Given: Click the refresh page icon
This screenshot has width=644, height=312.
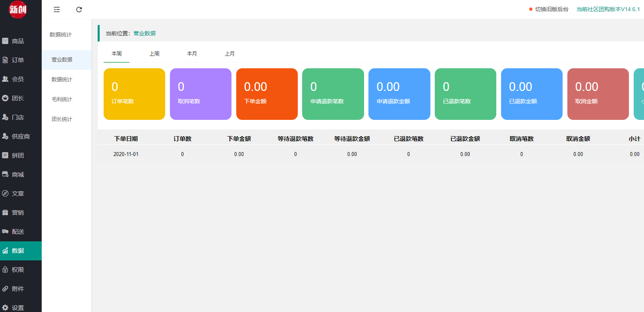Looking at the screenshot, I should (x=79, y=10).
